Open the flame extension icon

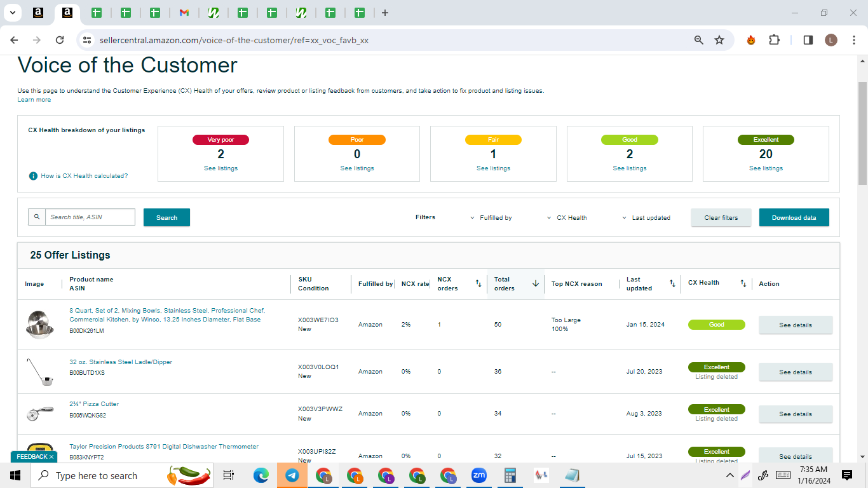(x=751, y=40)
